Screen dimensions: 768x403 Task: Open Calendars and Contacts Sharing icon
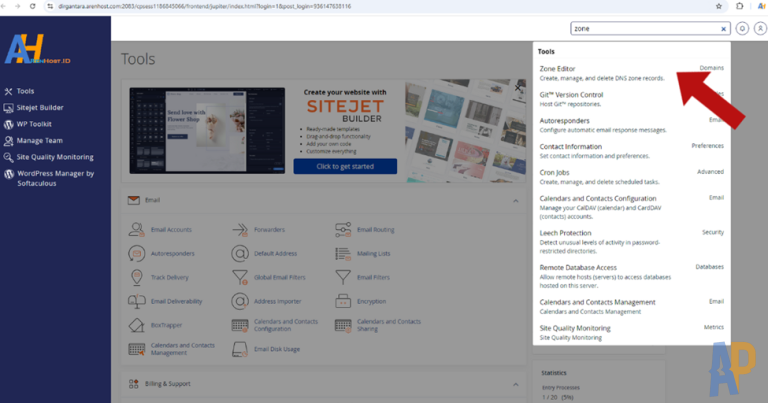click(343, 325)
